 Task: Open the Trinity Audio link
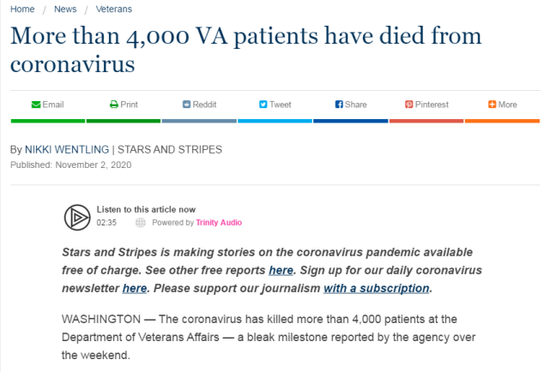click(x=219, y=223)
